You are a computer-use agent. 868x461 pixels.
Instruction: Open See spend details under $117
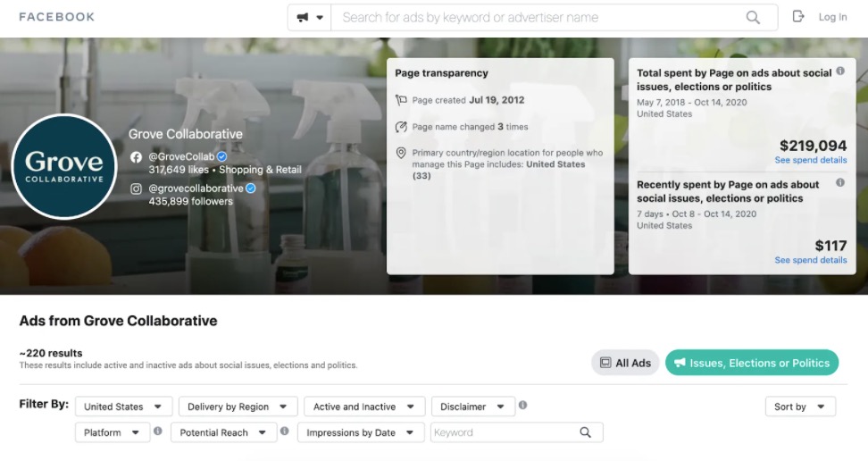point(811,260)
